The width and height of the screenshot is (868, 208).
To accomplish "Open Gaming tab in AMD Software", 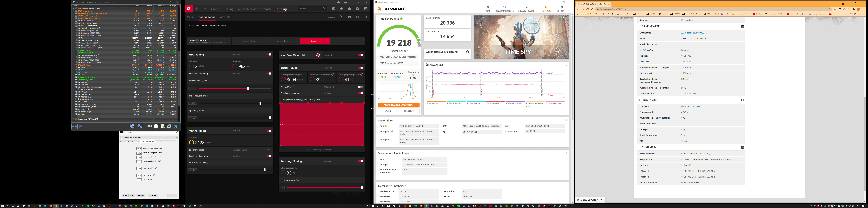I will [x=228, y=9].
